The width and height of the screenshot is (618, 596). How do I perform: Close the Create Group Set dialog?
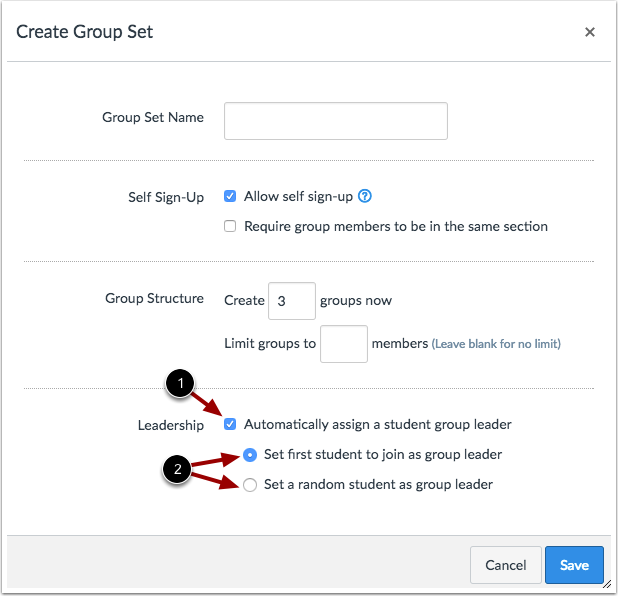click(590, 32)
